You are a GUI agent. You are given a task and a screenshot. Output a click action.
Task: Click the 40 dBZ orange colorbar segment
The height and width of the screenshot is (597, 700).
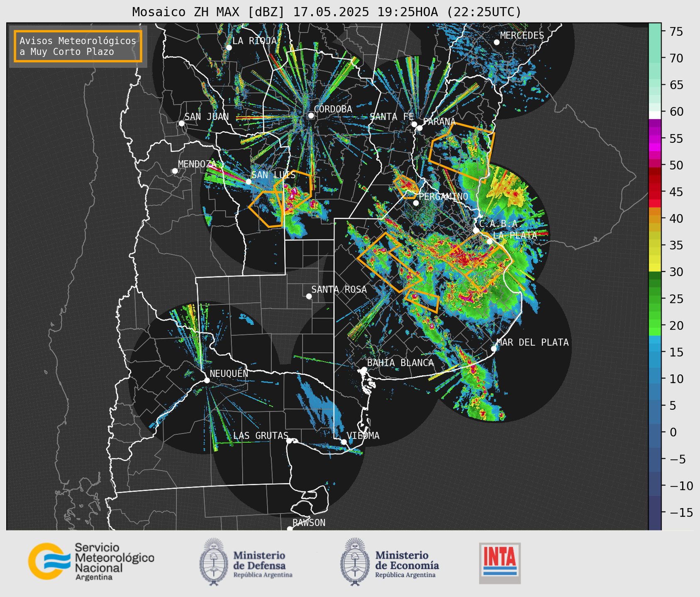point(655,219)
